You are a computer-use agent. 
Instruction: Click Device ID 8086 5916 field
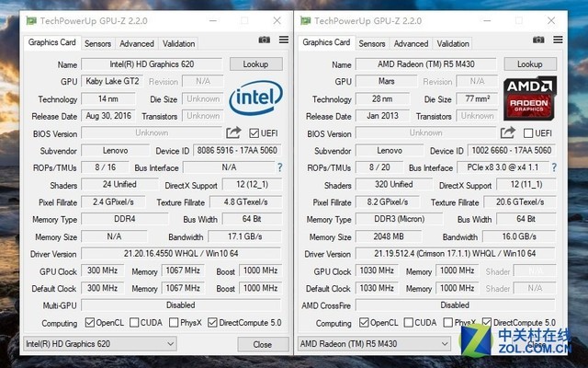(x=237, y=150)
